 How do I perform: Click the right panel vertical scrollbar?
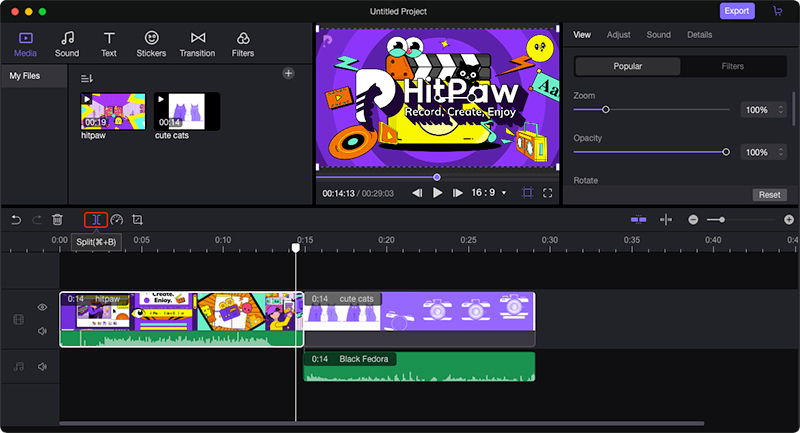tap(793, 108)
